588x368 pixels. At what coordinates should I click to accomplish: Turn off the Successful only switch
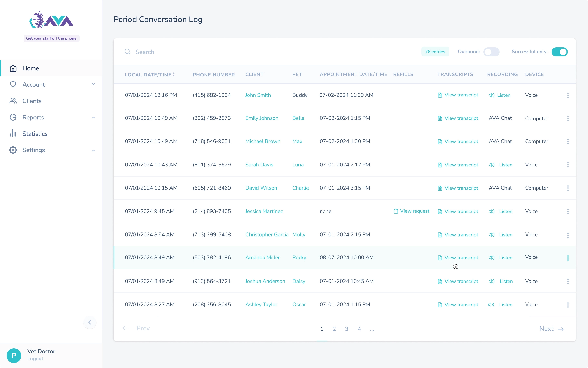pyautogui.click(x=560, y=52)
